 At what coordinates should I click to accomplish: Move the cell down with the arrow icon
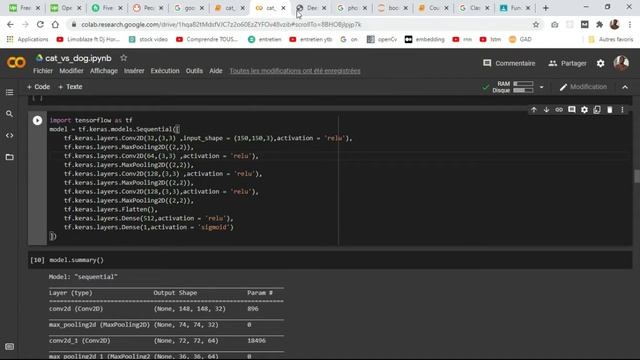547,110
